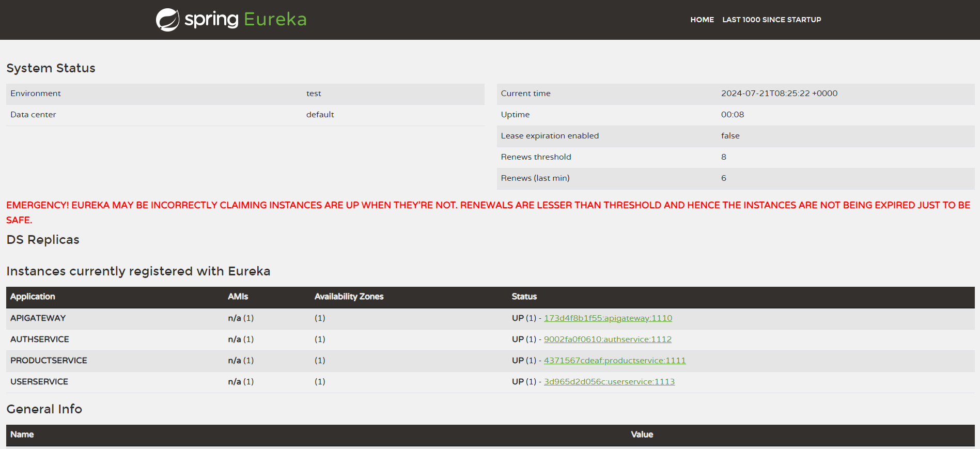Click Instances currently registered with Eureka heading

[x=138, y=271]
